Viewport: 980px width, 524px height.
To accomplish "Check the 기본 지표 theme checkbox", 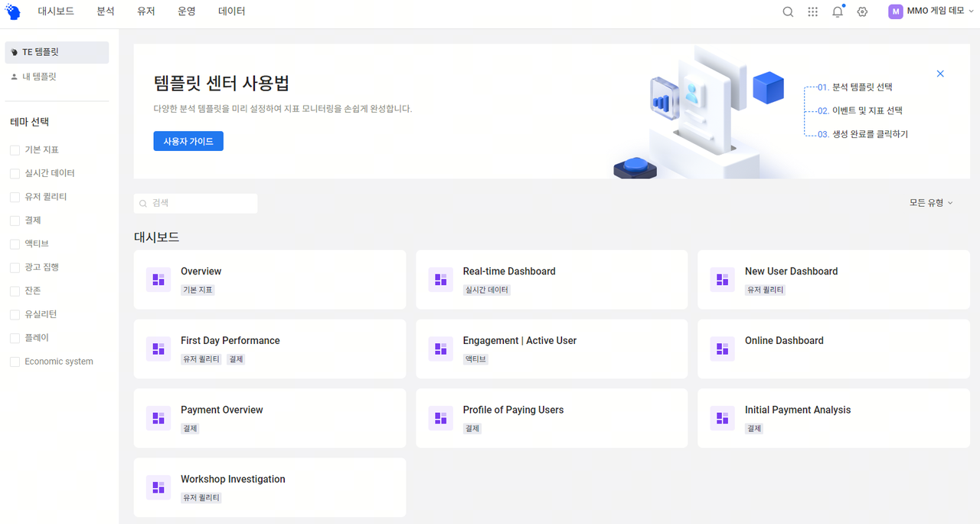I will 15,150.
